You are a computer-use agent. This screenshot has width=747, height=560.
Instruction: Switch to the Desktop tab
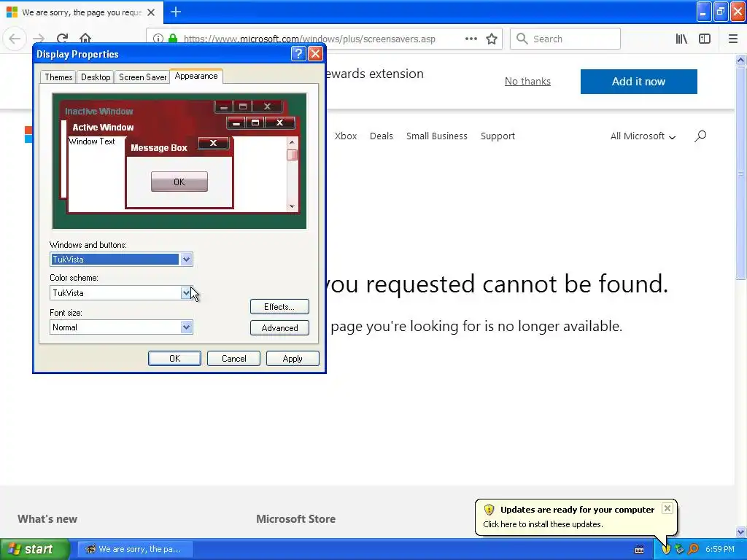click(96, 77)
